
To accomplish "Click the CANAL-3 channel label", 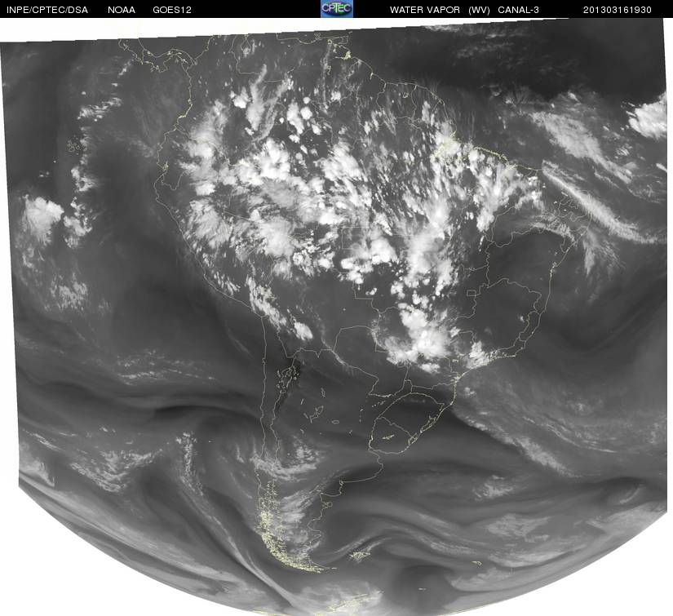I will click(519, 10).
